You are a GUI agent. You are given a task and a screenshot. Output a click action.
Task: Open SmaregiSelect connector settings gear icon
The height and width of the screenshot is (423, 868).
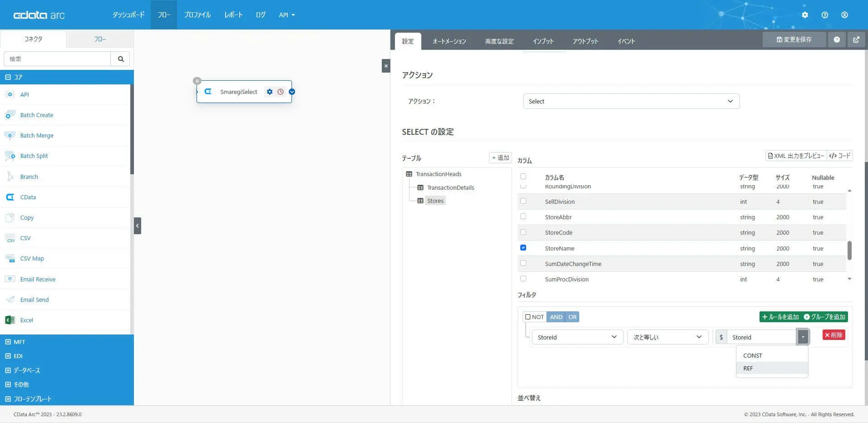(270, 91)
